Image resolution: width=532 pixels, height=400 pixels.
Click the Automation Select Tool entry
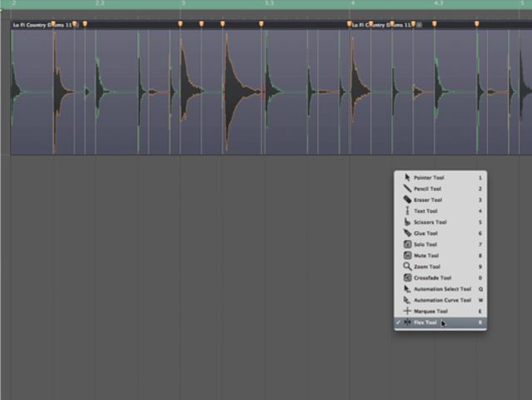pyautogui.click(x=441, y=289)
